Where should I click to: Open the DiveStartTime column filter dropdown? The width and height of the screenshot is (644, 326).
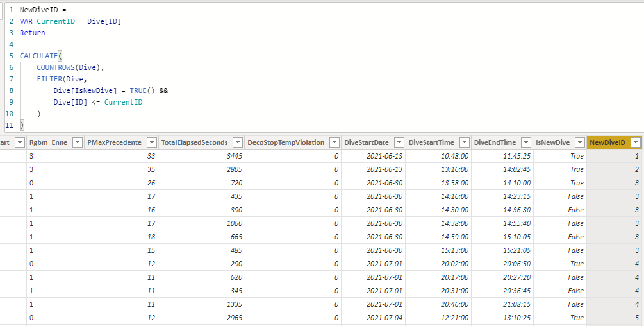(x=464, y=142)
